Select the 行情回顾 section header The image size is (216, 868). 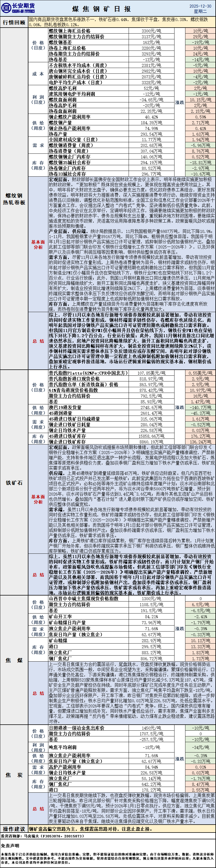click(x=14, y=22)
